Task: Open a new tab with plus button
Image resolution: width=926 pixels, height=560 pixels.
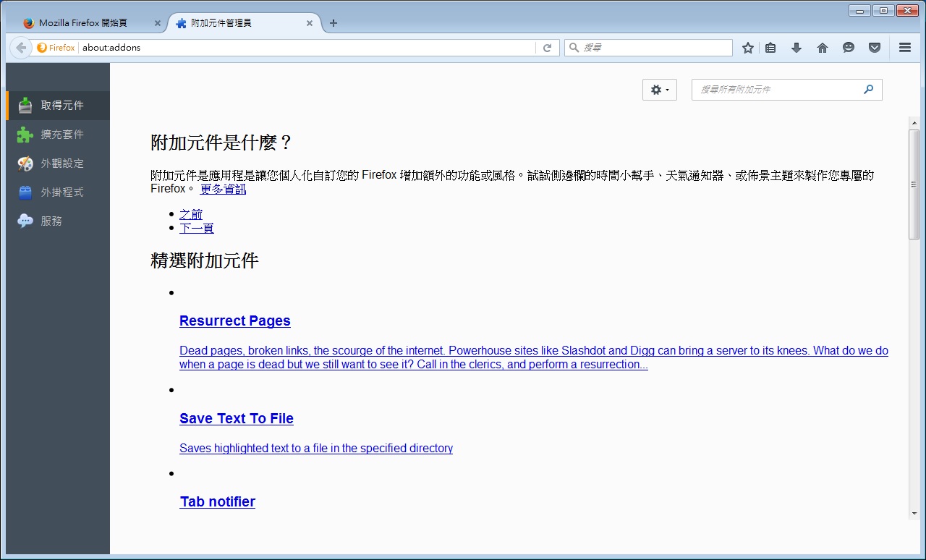Action: point(334,23)
